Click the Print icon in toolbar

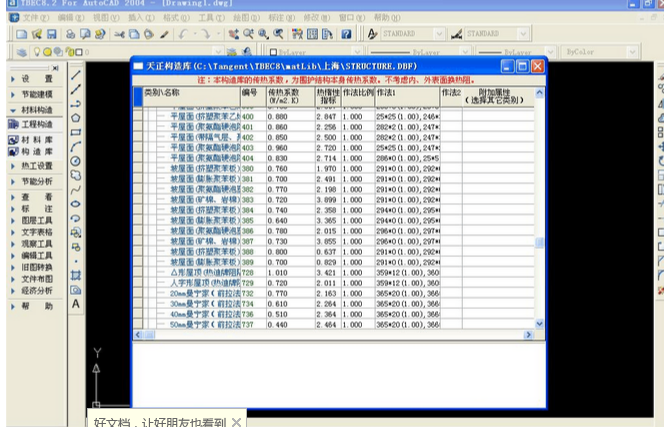pyautogui.click(x=70, y=34)
